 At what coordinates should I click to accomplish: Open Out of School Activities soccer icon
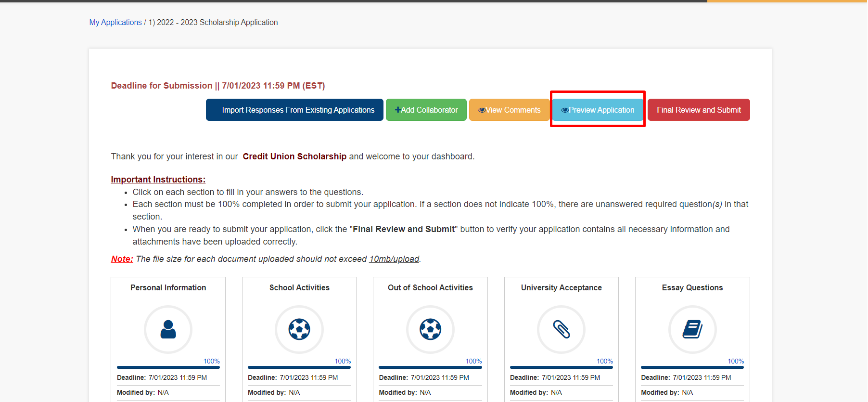click(x=430, y=329)
